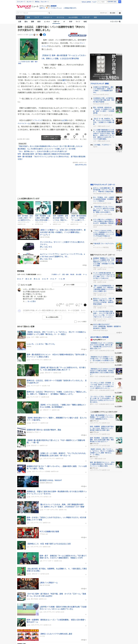Click the blue web search magnifier button
The width and height of the screenshot is (138, 644).
click(120, 2)
